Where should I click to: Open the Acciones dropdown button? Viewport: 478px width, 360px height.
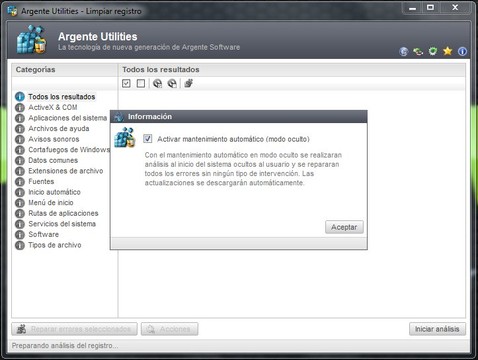[x=169, y=329]
